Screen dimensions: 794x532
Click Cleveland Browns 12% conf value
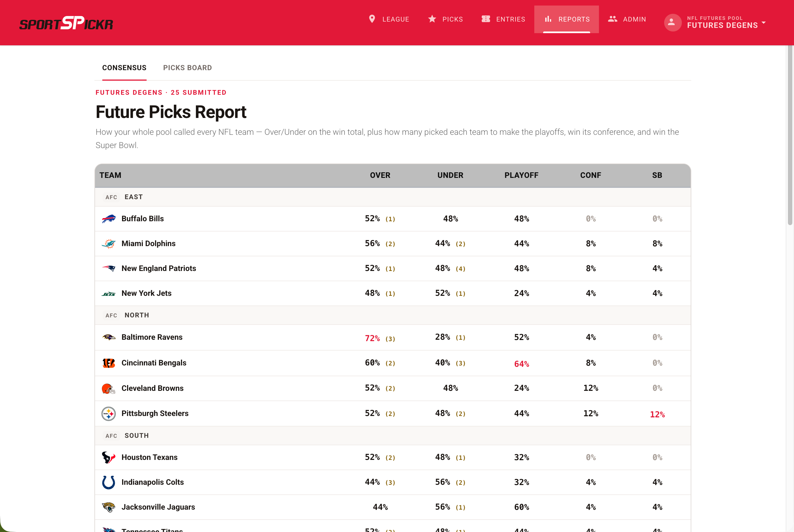coord(591,388)
